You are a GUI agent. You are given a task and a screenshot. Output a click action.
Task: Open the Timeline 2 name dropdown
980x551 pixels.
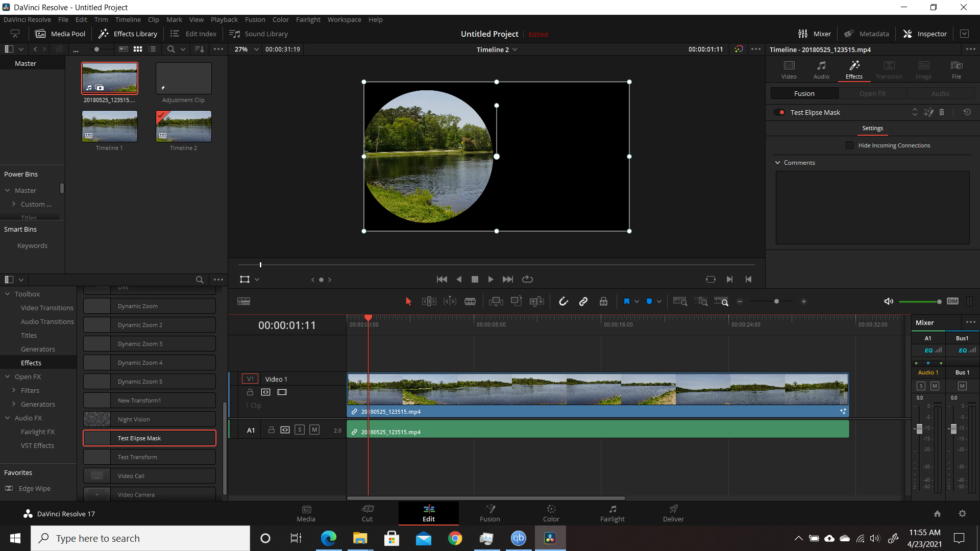[x=515, y=49]
